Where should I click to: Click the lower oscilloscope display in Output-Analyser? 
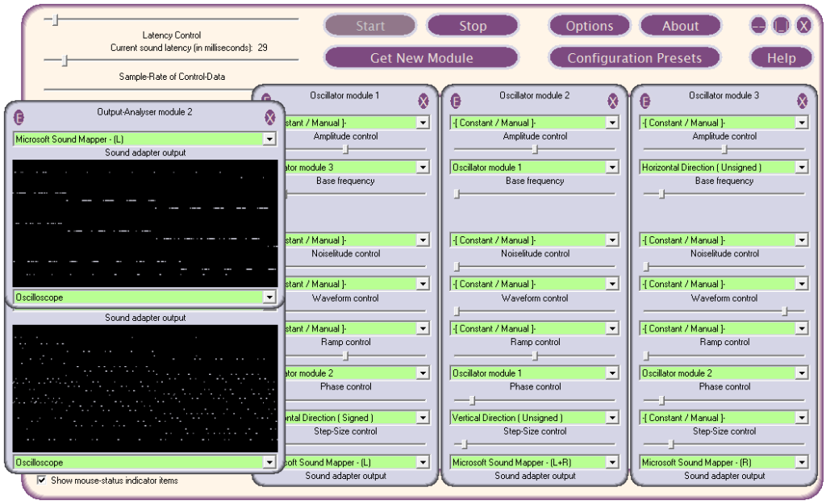coord(145,389)
